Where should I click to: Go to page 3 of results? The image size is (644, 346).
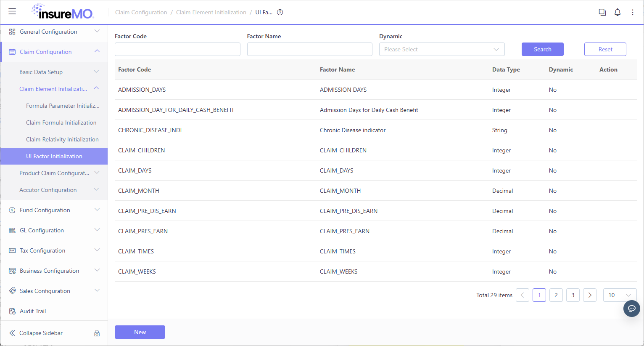573,295
